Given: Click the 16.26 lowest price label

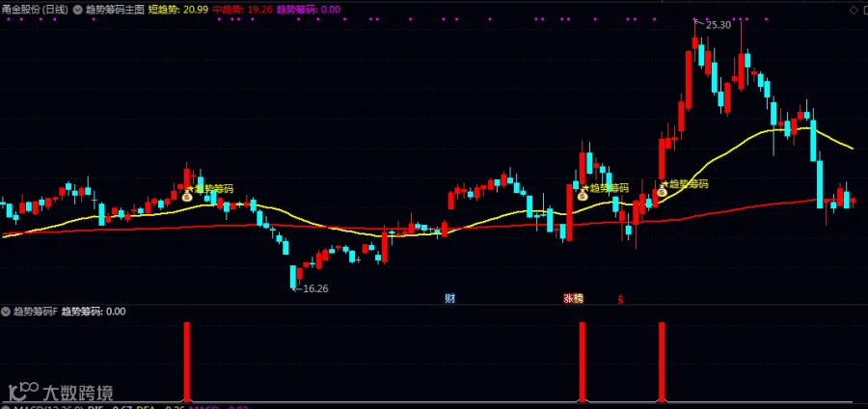Looking at the screenshot, I should click(315, 288).
